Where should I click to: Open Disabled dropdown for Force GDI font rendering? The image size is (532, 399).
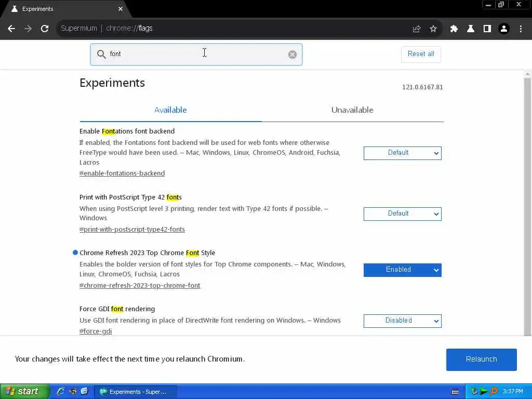pos(403,321)
